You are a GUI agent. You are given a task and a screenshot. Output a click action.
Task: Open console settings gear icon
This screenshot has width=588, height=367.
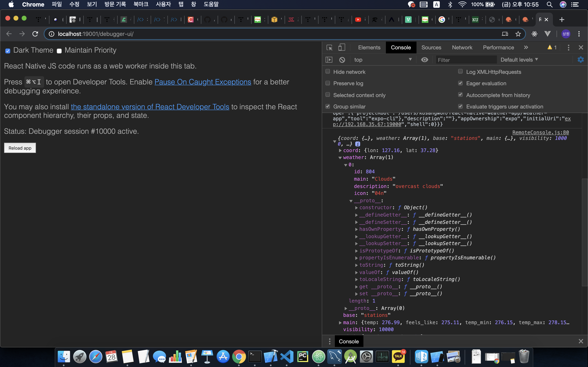[580, 60]
